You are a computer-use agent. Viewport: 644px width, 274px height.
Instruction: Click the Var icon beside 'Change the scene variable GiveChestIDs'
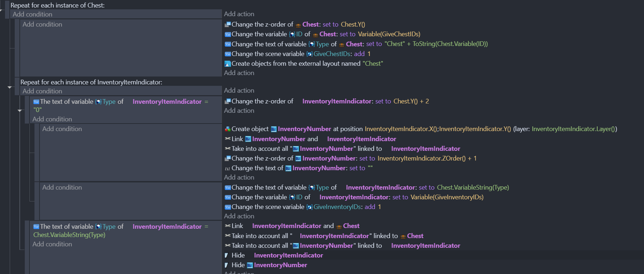(227, 54)
